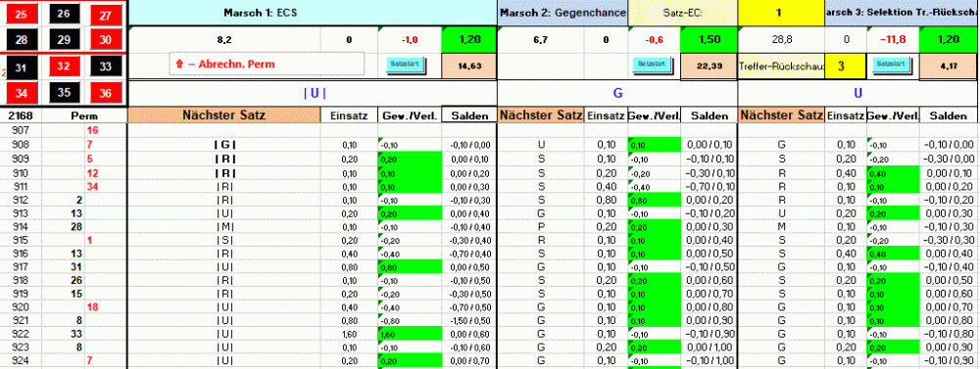Select red roulette number 36
980x369 pixels.
click(105, 93)
